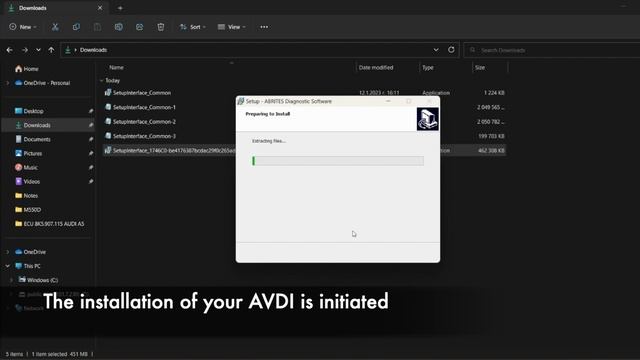
Task: Open Pictures in navigation pane
Action: (x=29, y=153)
